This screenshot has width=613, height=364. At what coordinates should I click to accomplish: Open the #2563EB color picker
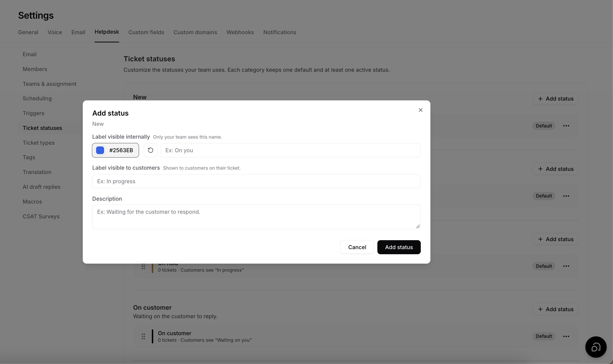[115, 150]
